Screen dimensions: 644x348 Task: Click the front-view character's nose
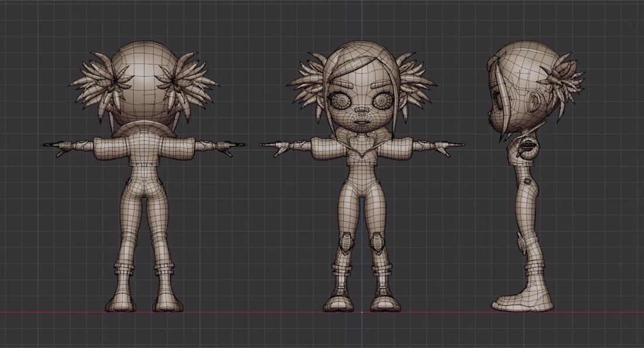tap(361, 111)
